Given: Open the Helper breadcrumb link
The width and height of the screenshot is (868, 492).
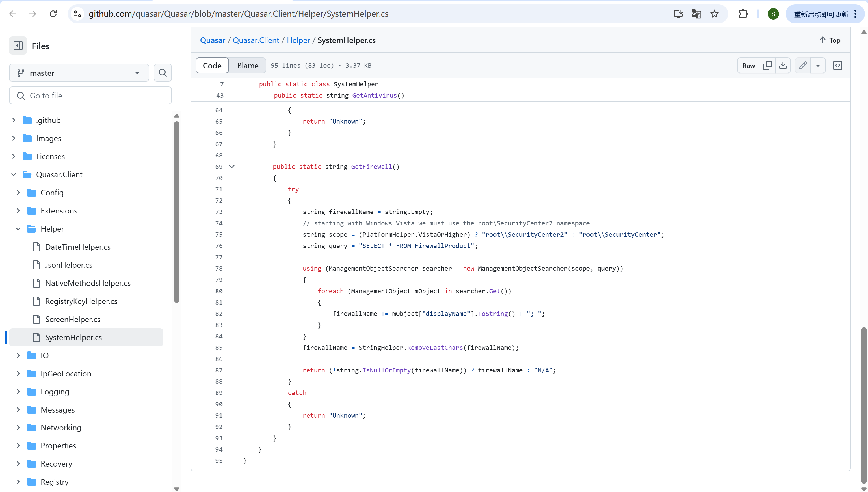Looking at the screenshot, I should pyautogui.click(x=298, y=40).
